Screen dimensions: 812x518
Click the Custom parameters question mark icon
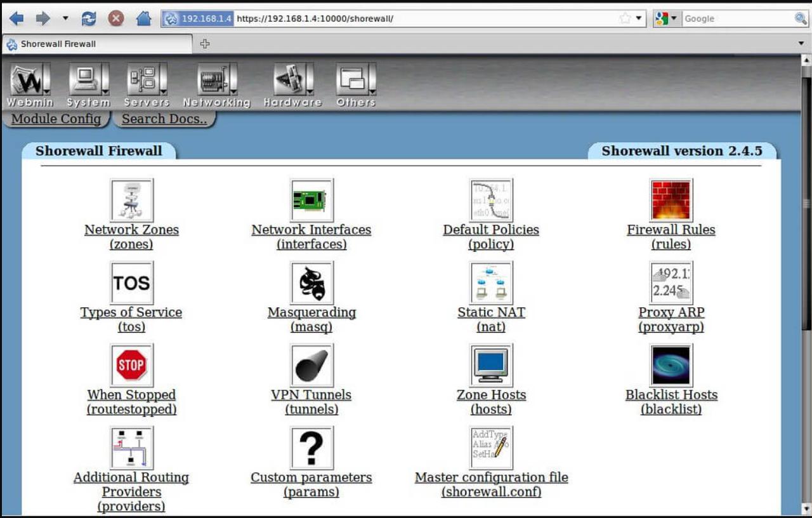click(x=311, y=448)
